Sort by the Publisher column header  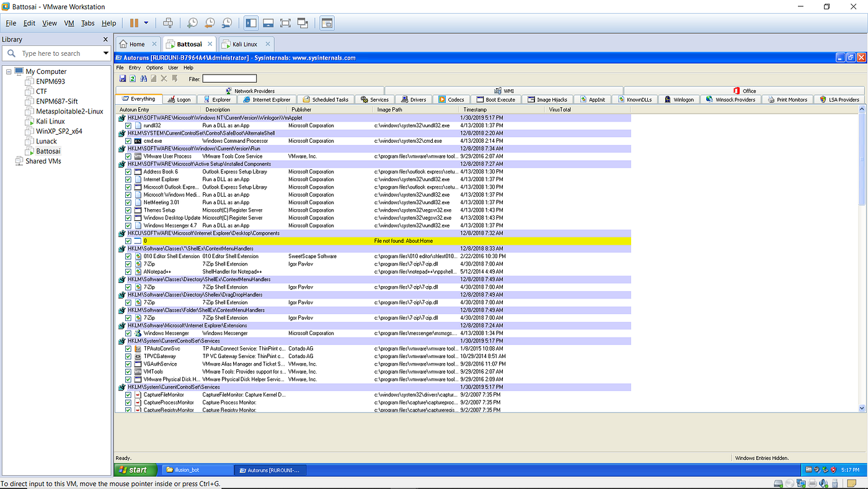(331, 109)
